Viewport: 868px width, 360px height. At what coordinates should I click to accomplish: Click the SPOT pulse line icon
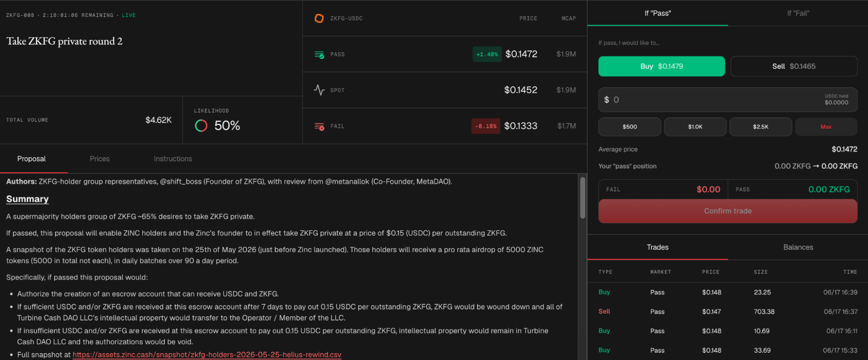coord(319,90)
